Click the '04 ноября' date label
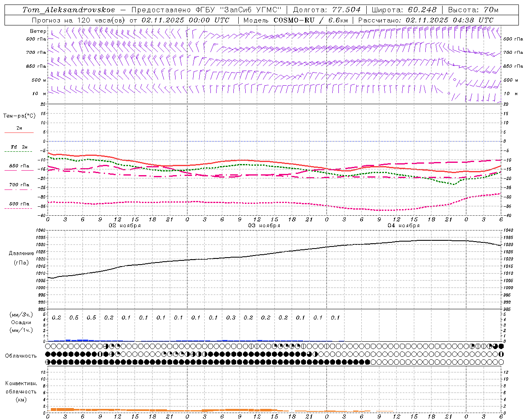 pyautogui.click(x=404, y=226)
